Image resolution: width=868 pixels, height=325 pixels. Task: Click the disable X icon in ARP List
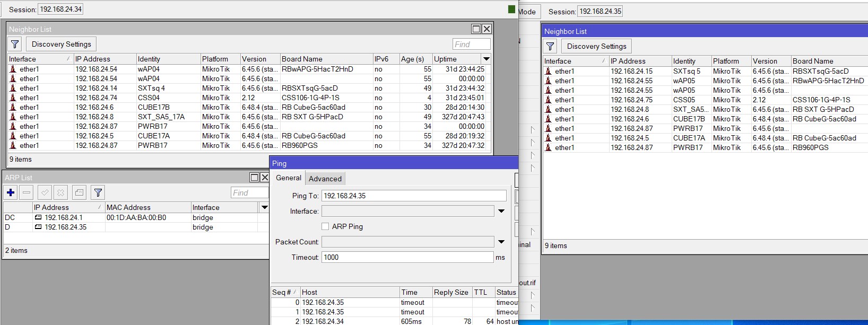(x=60, y=192)
